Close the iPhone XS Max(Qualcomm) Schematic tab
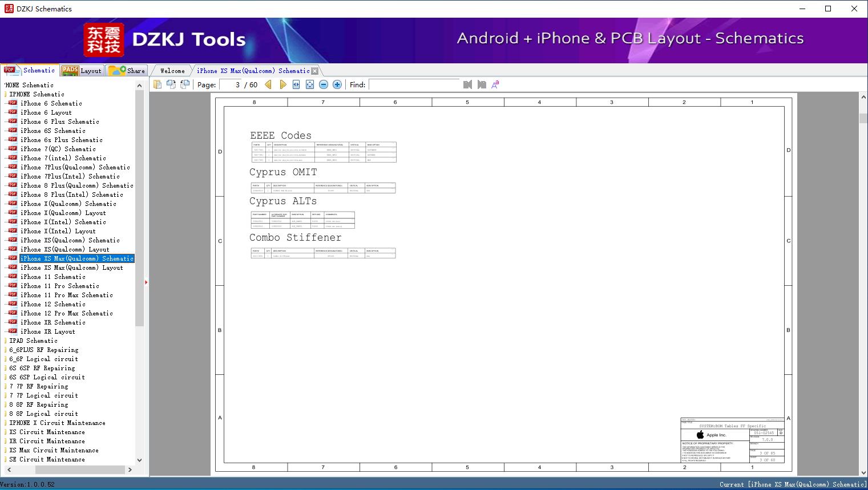 click(x=314, y=71)
